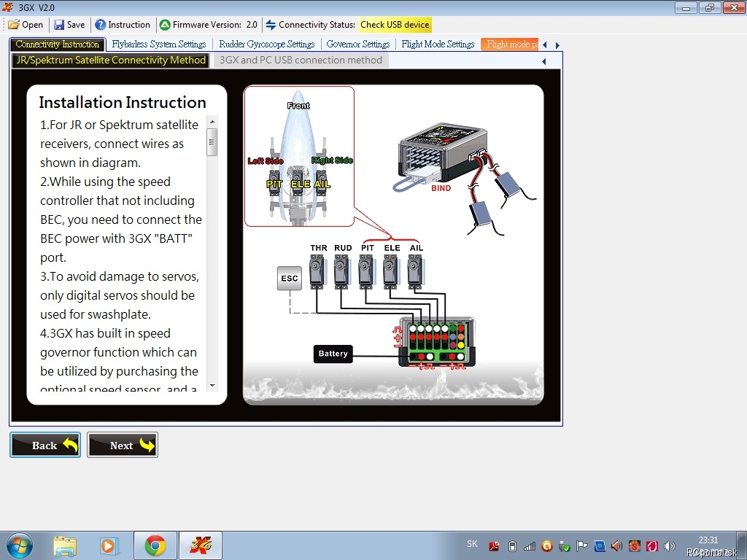747x560 pixels.
Task: Click the Connectivity Status arrows icon
Action: pos(271,25)
